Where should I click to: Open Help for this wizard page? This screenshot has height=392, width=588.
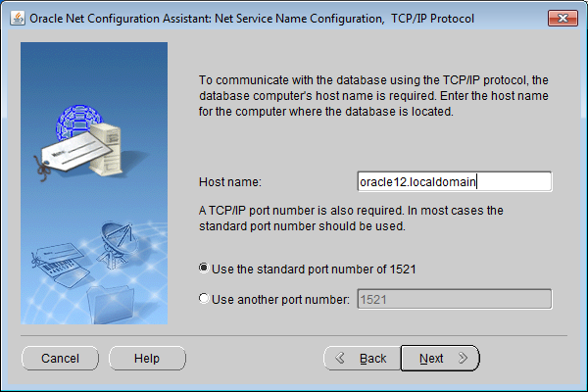[x=147, y=359]
